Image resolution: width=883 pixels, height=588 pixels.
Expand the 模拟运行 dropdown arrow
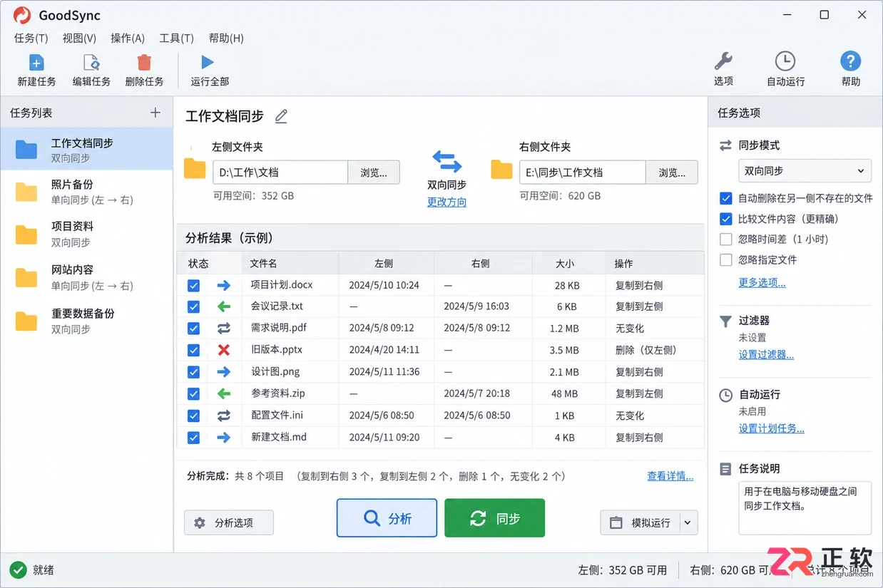[x=688, y=522]
